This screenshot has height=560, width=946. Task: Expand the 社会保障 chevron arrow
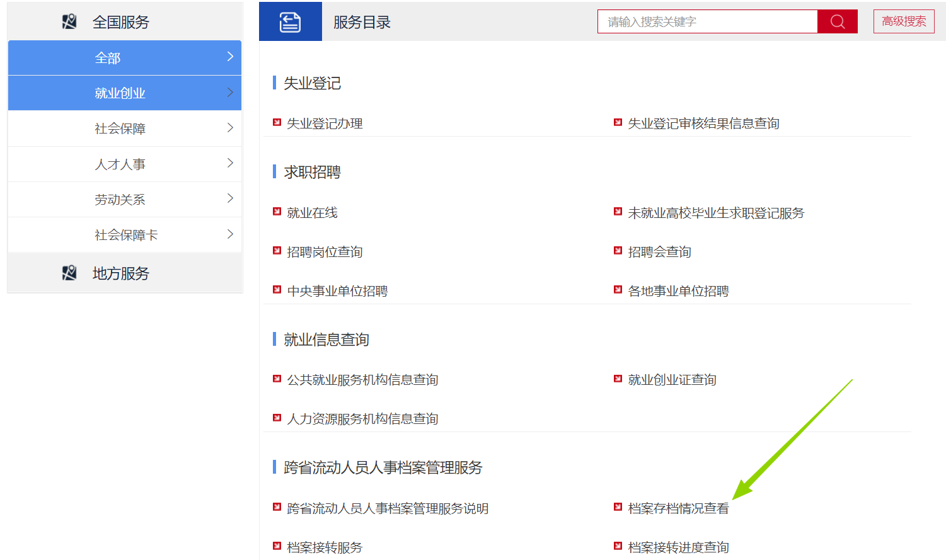click(x=230, y=128)
